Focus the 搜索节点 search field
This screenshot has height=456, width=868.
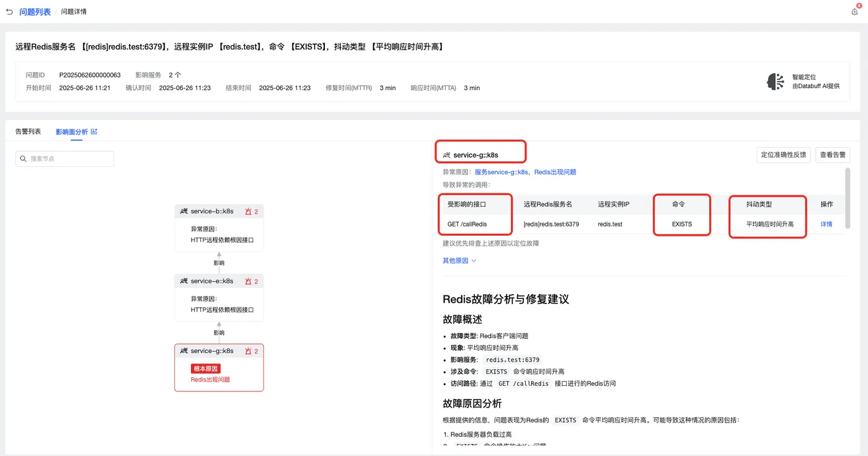(x=64, y=159)
